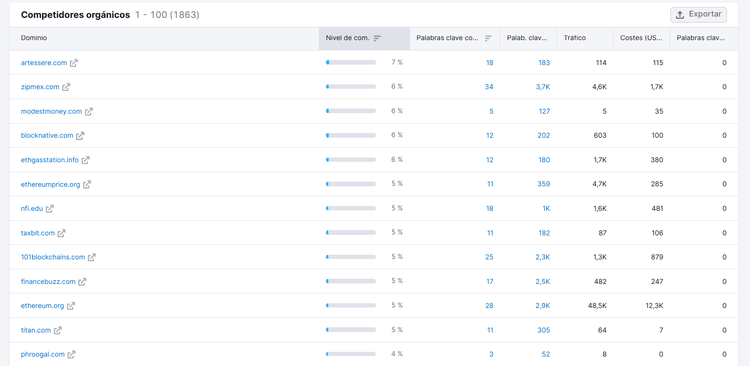Open the modestmoney.com domain link
The image size is (750, 366).
click(x=52, y=111)
